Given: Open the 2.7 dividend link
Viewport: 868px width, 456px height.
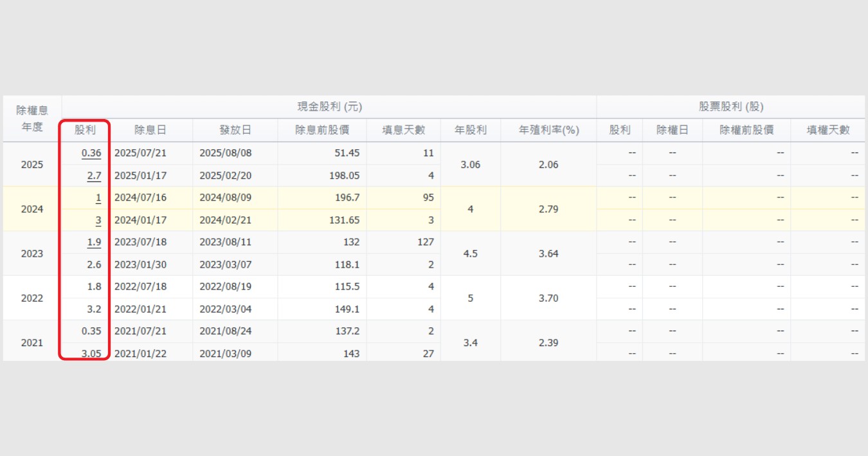Looking at the screenshot, I should click(x=94, y=176).
